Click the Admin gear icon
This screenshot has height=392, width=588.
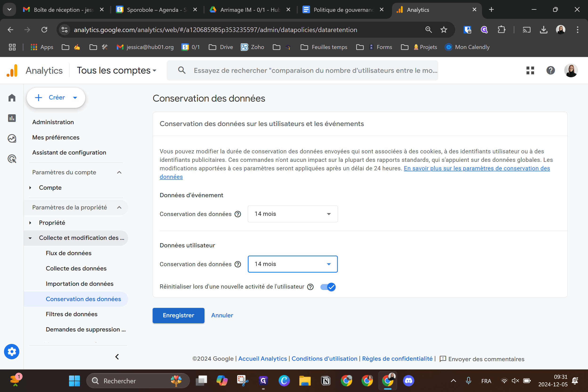click(12, 351)
